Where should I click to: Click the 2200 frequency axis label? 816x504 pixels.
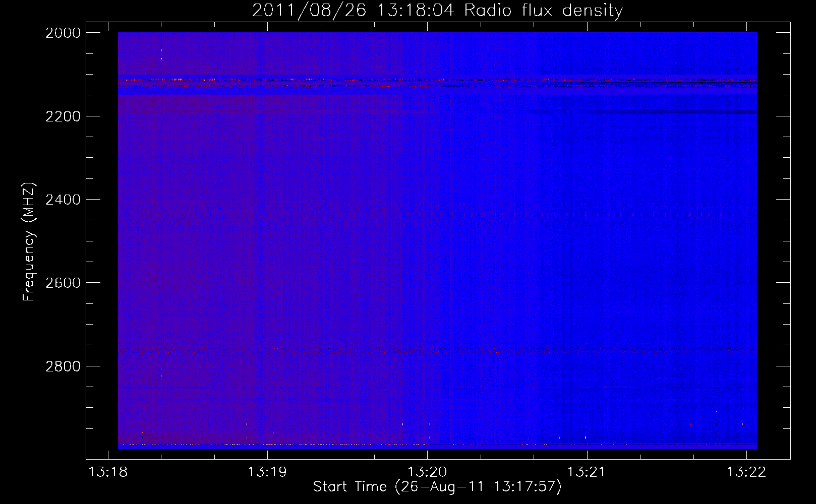(x=63, y=116)
